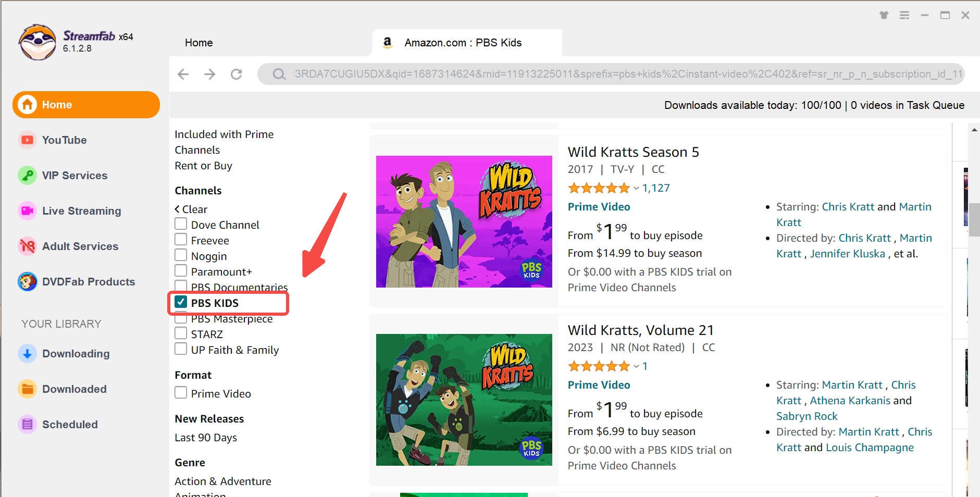Click the scrollbar up arrow

(x=974, y=130)
